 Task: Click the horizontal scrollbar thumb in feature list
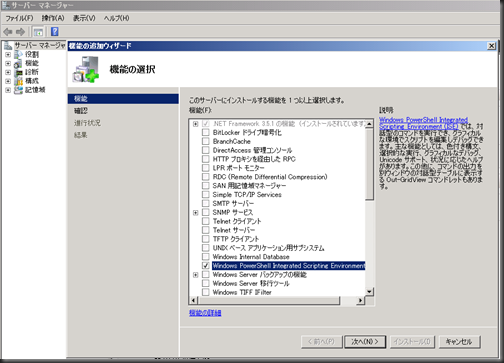pyautogui.click(x=269, y=300)
